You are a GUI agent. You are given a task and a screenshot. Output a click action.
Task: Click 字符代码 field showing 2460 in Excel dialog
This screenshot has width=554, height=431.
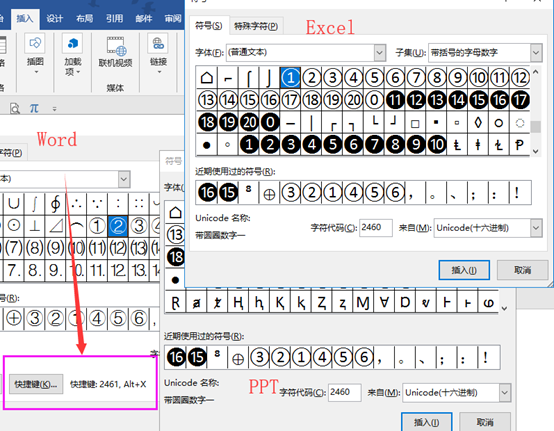[376, 228]
